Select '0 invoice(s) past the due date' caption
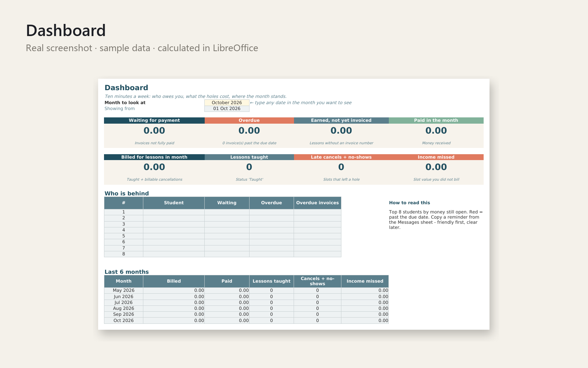Screen dimensions: 588x368 pyautogui.click(x=249, y=143)
